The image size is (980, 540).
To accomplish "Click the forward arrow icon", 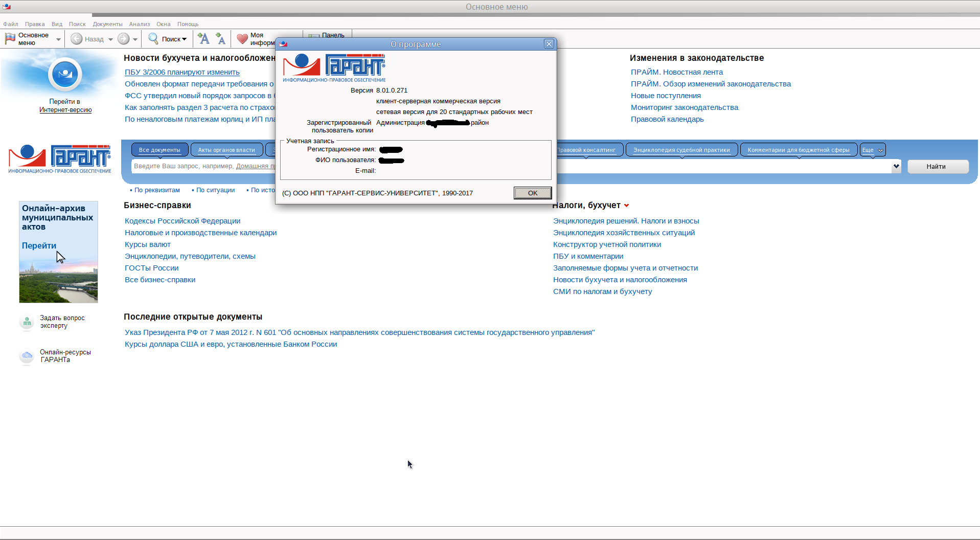I will (124, 39).
